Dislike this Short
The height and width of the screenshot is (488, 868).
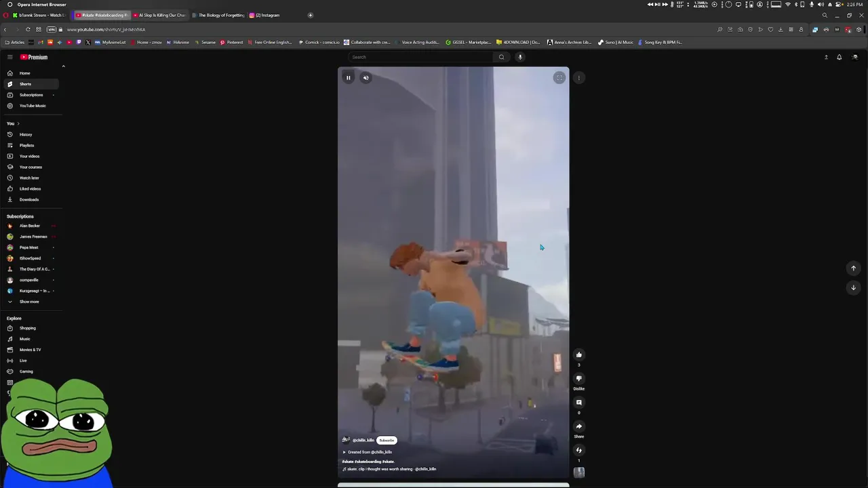pos(579,378)
